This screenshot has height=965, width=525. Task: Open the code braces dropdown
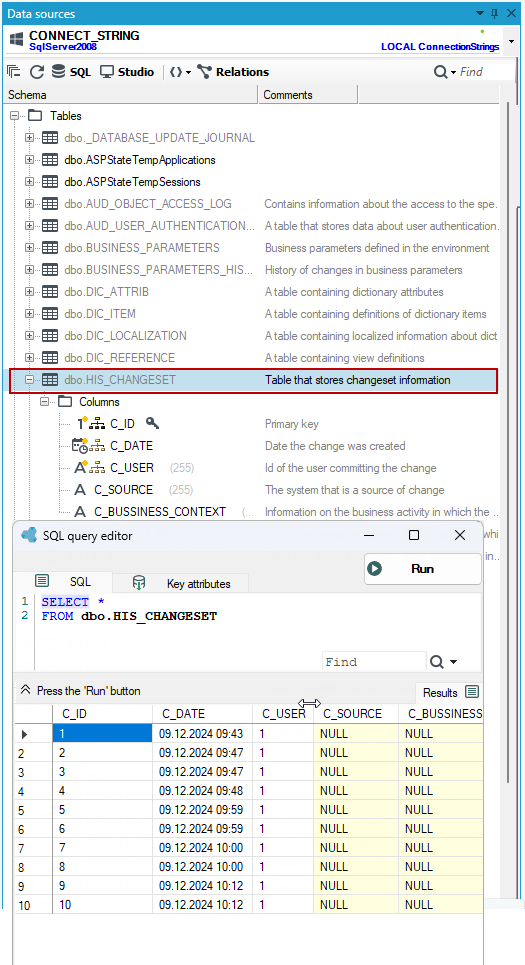pyautogui.click(x=180, y=72)
